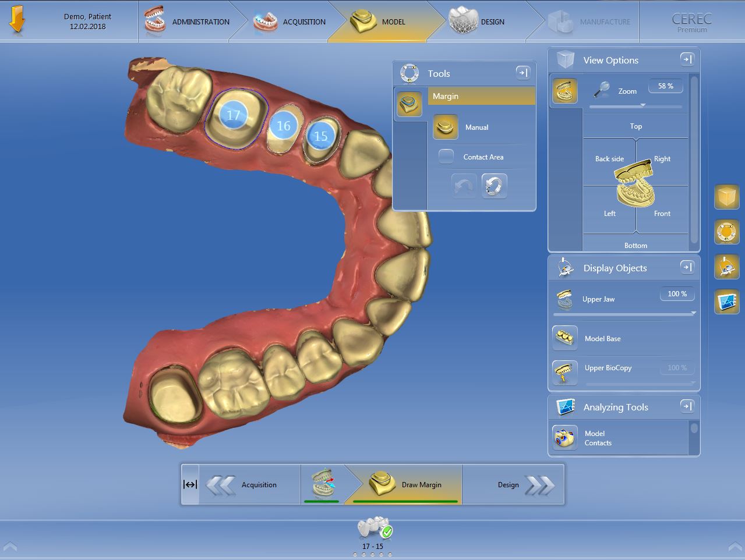Image resolution: width=745 pixels, height=560 pixels.
Task: Click the Zoom slider
Action: pyautogui.click(x=635, y=107)
